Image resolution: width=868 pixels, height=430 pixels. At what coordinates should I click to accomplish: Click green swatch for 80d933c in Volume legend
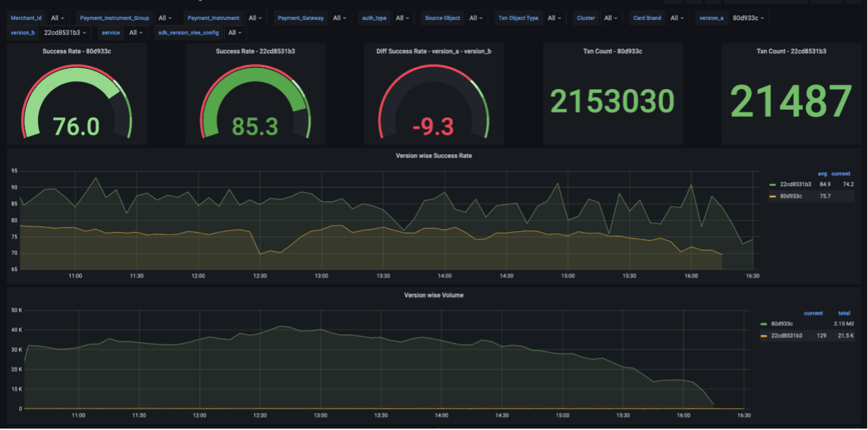click(763, 323)
